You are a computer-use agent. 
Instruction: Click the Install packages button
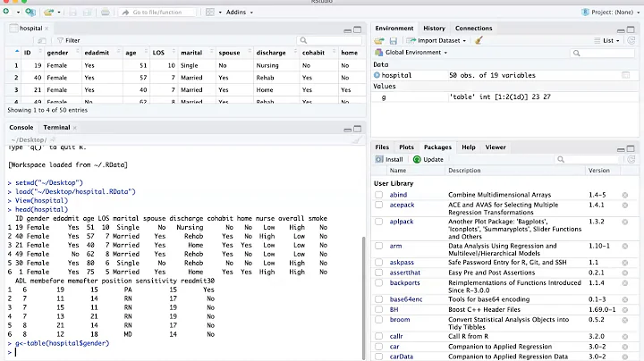click(x=389, y=159)
